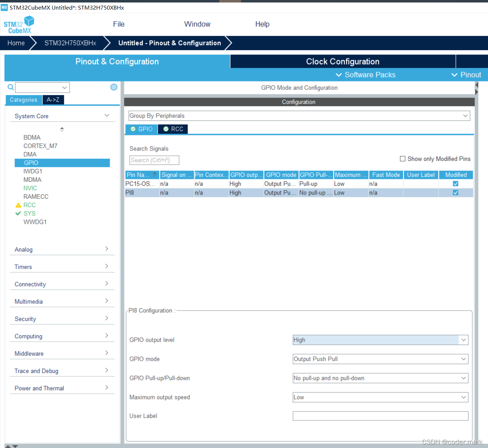
Task: Click the STM32CubeMX logo icon
Action: coord(19,25)
